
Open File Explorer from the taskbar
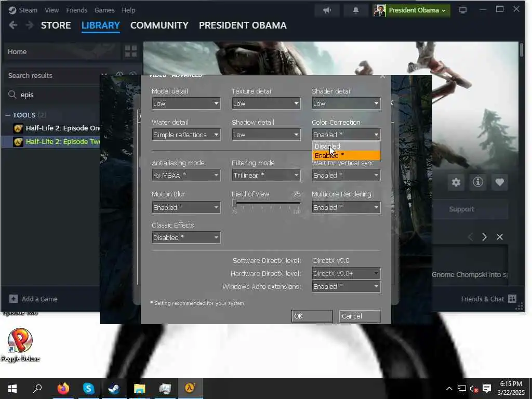pos(139,389)
